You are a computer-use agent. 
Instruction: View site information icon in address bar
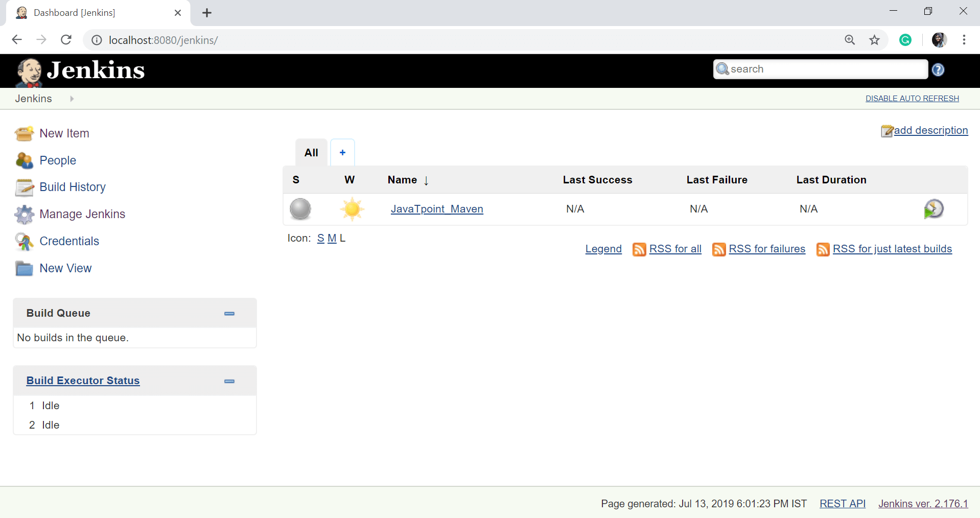point(97,40)
